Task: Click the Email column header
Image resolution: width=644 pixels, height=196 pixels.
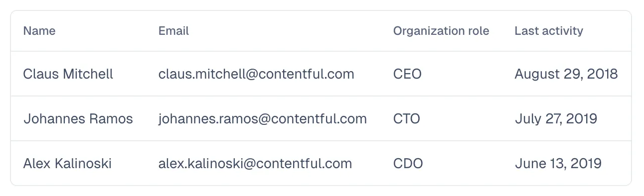Action: coord(173,31)
